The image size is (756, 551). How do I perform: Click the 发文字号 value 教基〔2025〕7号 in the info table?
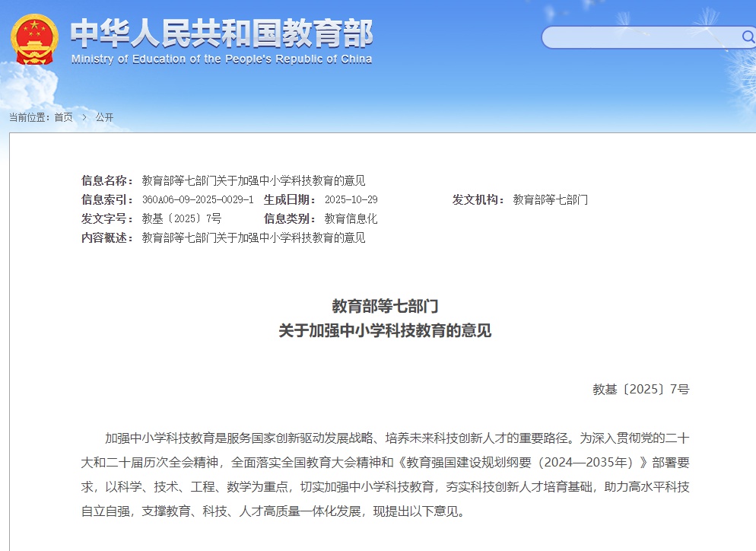pyautogui.click(x=182, y=218)
